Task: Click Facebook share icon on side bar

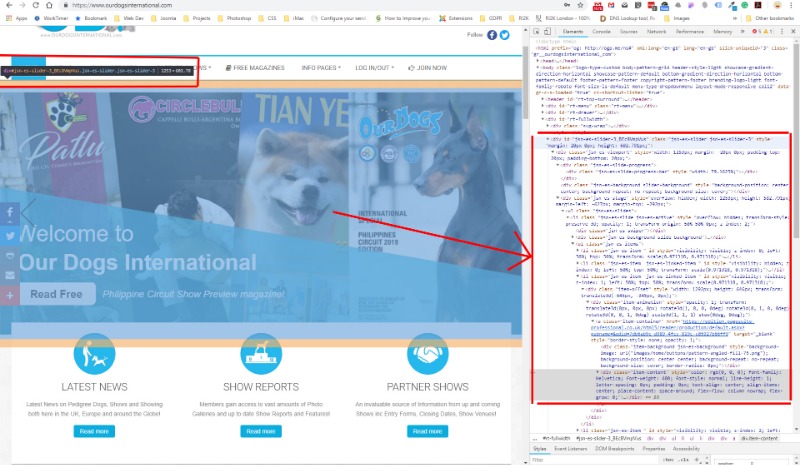Action: point(10,212)
